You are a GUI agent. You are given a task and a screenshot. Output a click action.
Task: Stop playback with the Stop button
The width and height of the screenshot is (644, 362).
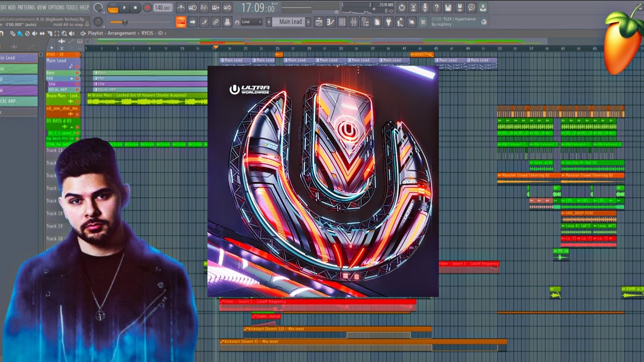pyautogui.click(x=135, y=8)
